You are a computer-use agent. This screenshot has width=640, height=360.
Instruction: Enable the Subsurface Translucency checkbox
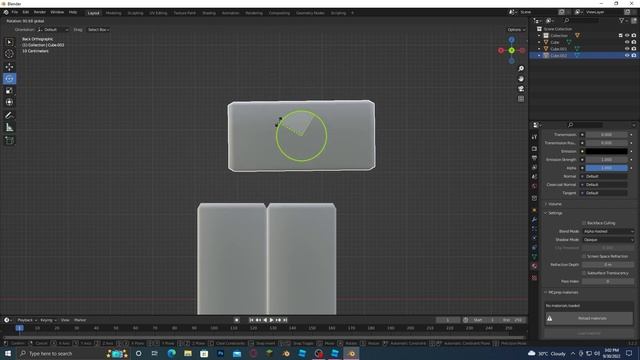tap(584, 273)
